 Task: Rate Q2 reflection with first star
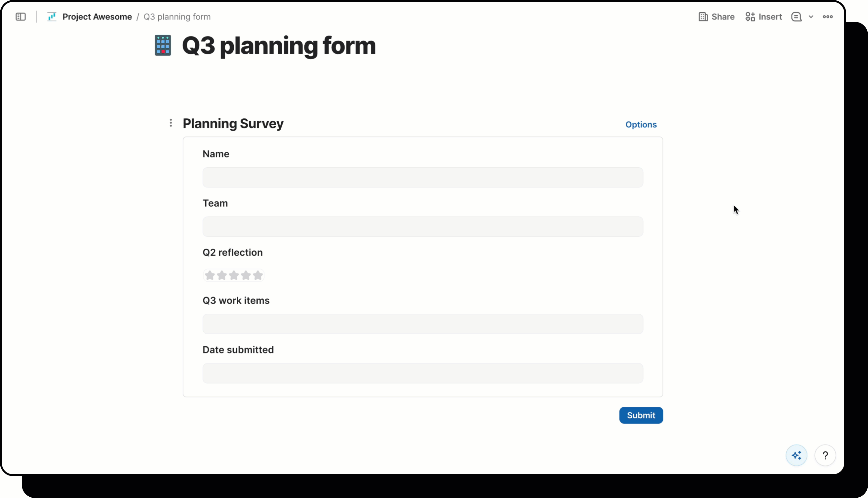tap(210, 275)
